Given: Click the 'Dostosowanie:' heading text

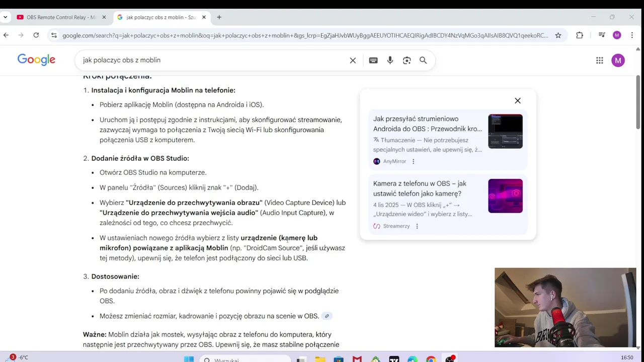Looking at the screenshot, I should (x=115, y=277).
